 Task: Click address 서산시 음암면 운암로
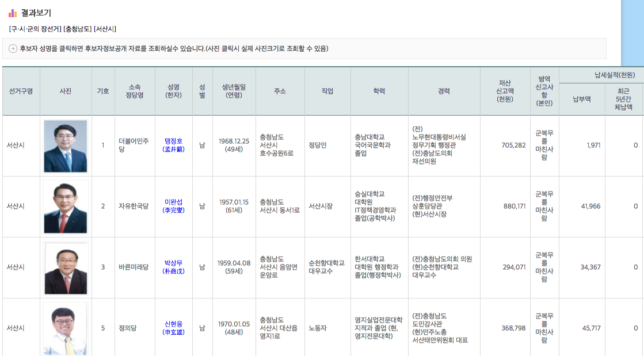(279, 267)
